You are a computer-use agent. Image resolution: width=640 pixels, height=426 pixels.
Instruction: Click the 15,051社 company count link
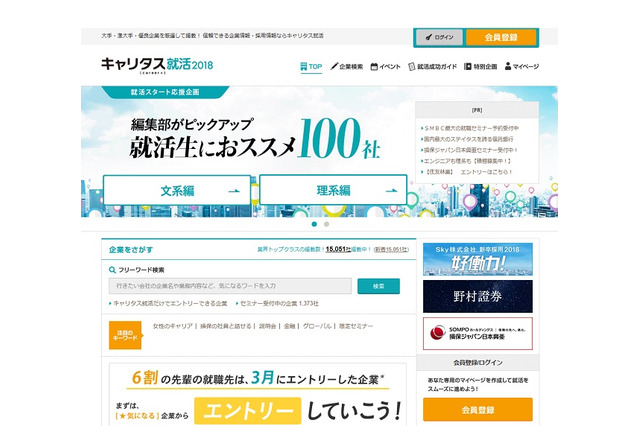pos(338,249)
